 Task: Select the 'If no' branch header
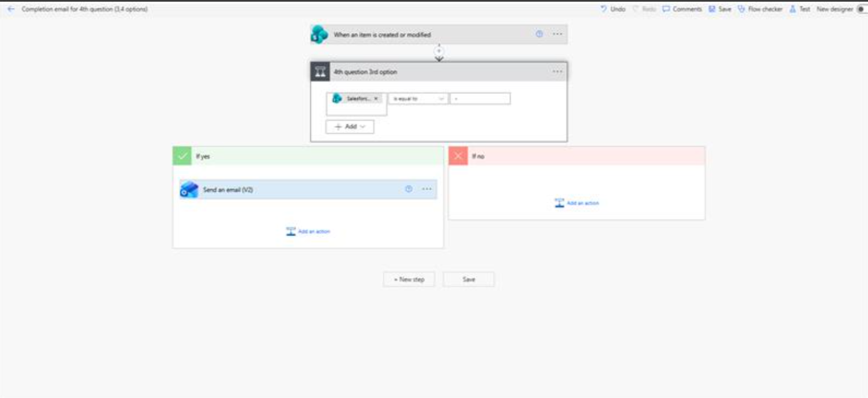pyautogui.click(x=577, y=156)
